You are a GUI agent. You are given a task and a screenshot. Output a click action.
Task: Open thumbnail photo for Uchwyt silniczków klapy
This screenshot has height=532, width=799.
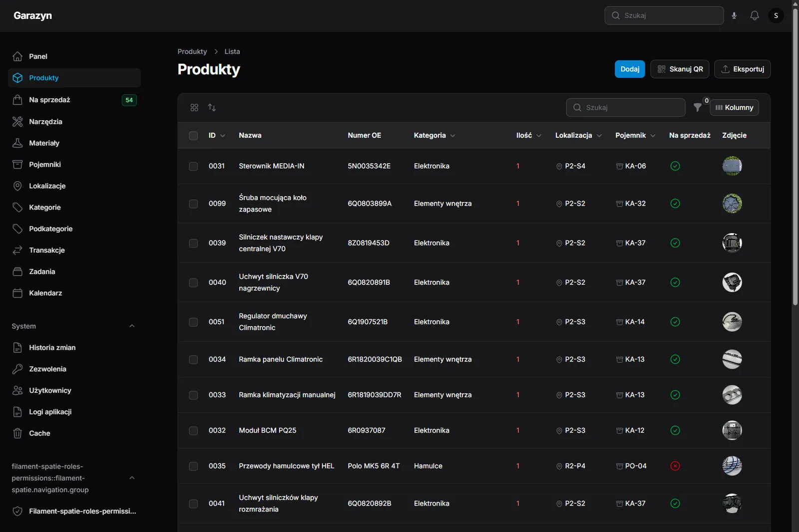732,504
